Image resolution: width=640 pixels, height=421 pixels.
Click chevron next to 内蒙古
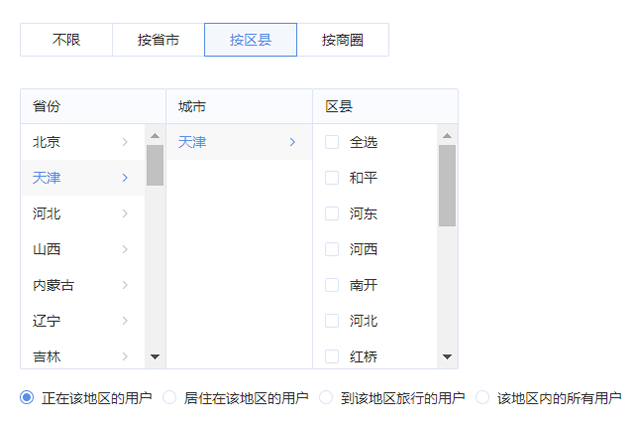point(125,285)
